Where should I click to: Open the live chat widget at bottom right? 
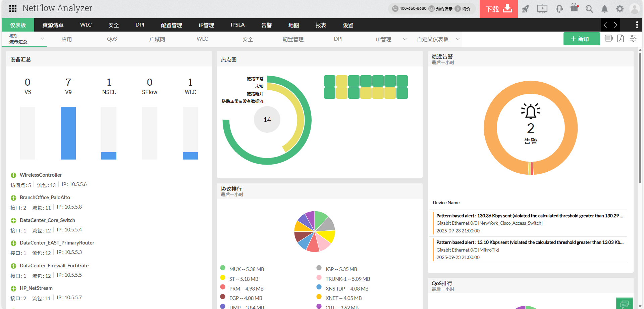click(x=625, y=303)
